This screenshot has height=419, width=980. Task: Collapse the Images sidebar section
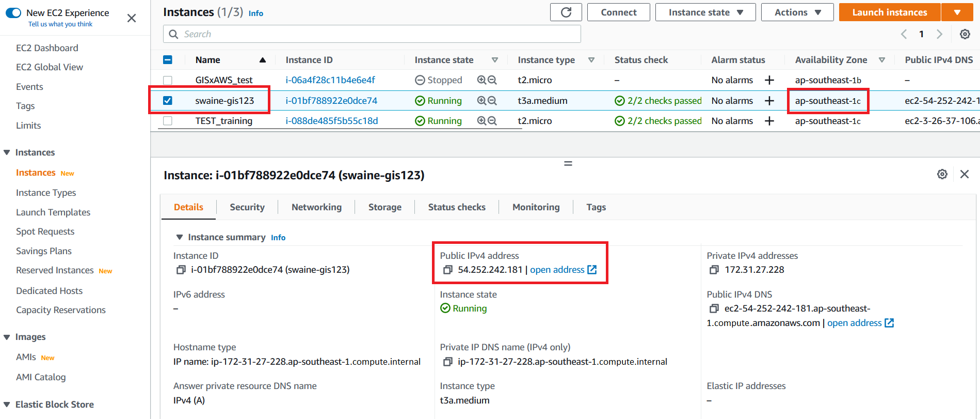[x=7, y=337]
